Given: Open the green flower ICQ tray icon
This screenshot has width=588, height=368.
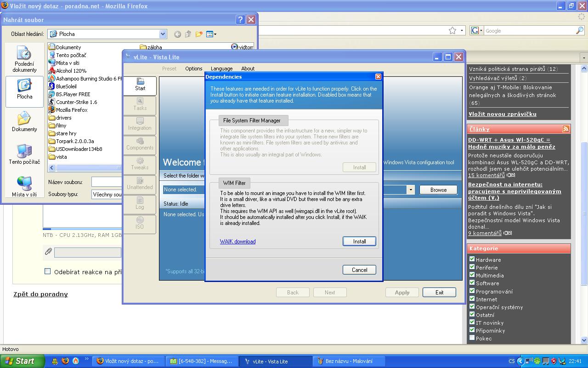Looking at the screenshot, I should [x=537, y=361].
